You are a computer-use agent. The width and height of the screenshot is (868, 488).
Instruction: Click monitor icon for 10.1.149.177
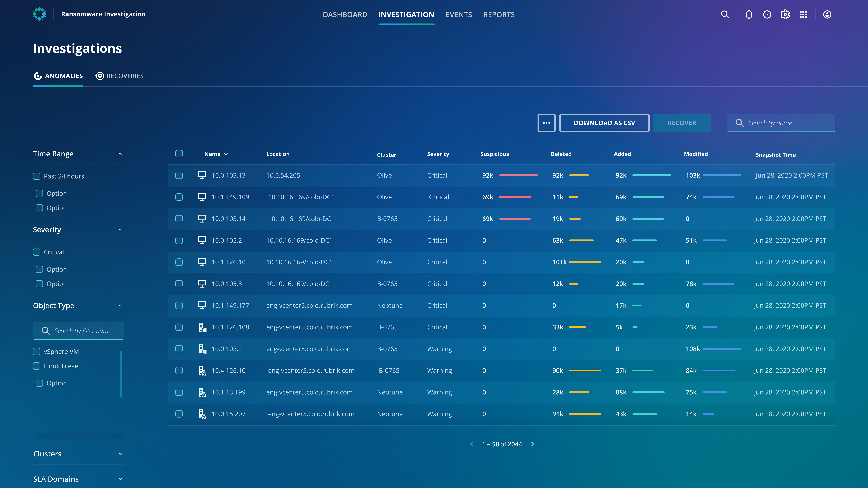click(x=202, y=305)
